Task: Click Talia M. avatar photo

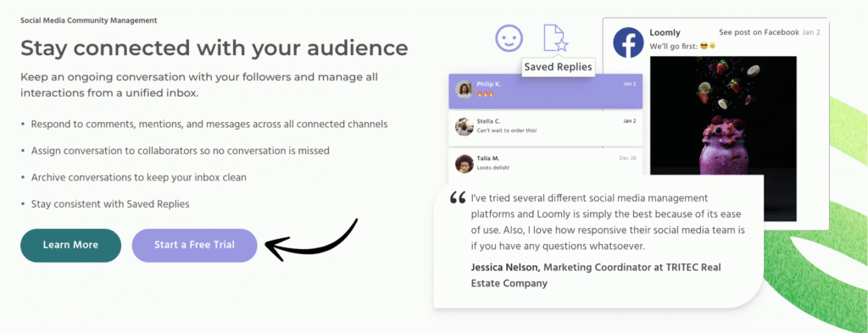Action: coord(464,164)
